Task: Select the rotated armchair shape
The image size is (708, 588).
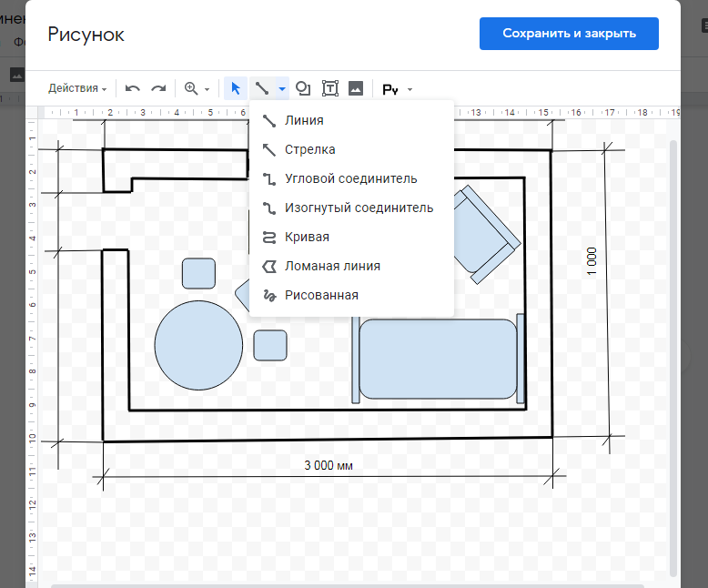Action: (487, 234)
